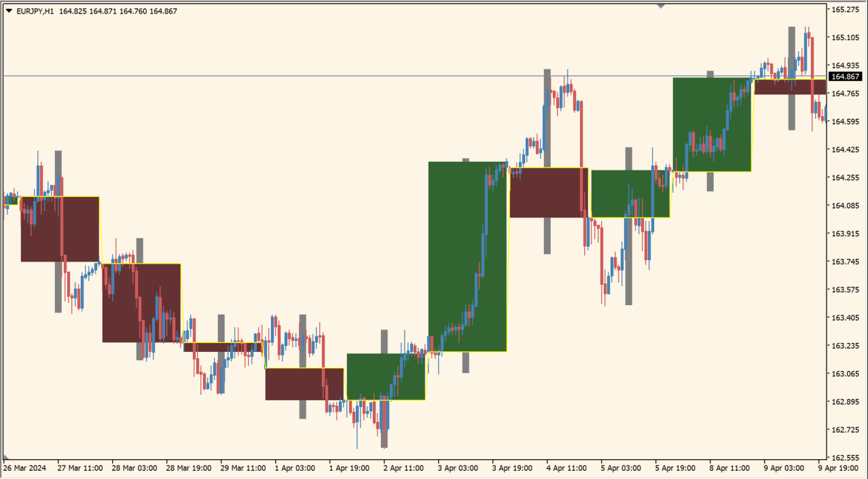Select the tallest green box around 3 Apr

tap(467, 256)
